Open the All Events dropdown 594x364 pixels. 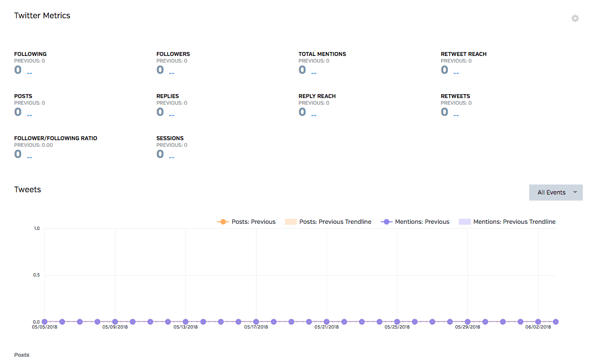pos(556,192)
